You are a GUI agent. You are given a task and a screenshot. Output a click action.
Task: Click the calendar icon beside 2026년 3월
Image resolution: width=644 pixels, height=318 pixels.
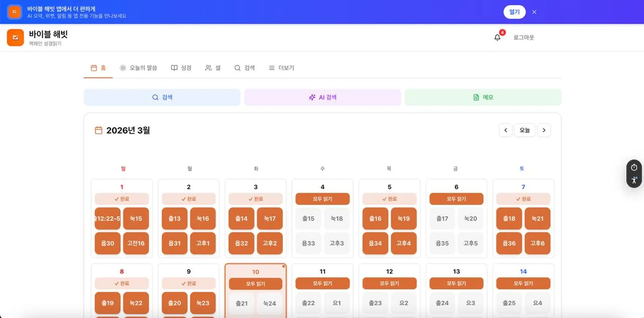[x=99, y=130]
